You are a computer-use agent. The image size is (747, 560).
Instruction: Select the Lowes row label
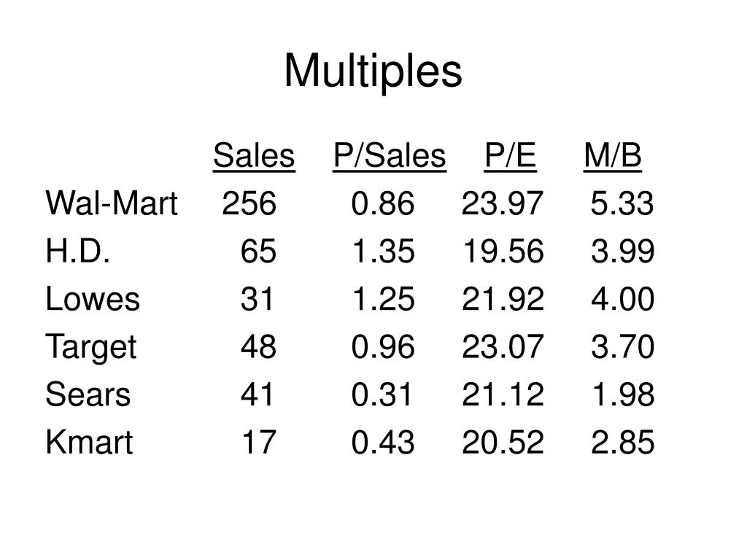coord(93,299)
